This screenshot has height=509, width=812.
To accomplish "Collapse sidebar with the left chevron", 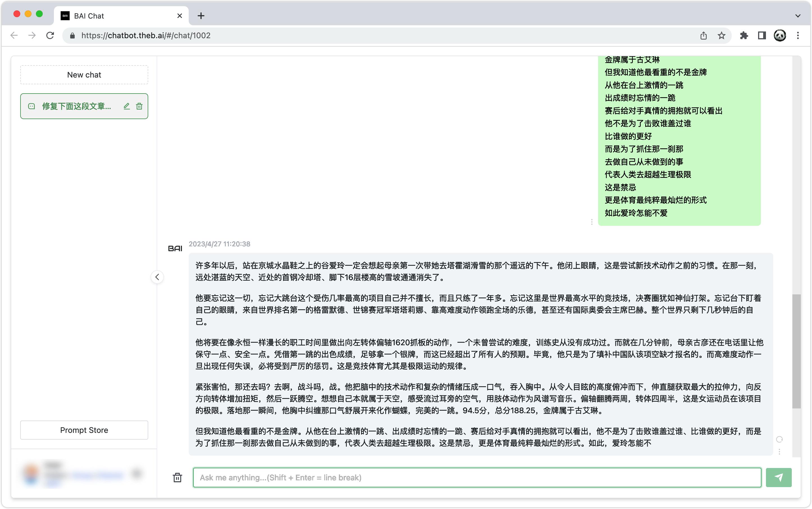I will (157, 277).
